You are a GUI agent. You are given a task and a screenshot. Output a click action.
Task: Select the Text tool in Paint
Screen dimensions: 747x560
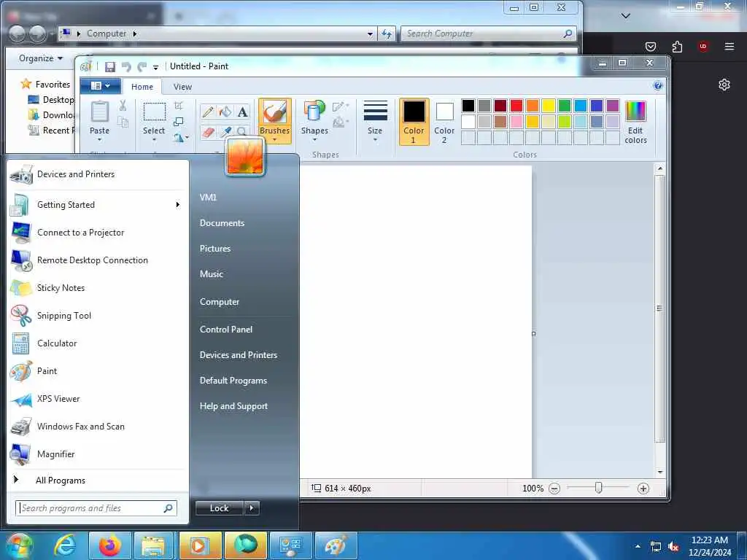[242, 112]
